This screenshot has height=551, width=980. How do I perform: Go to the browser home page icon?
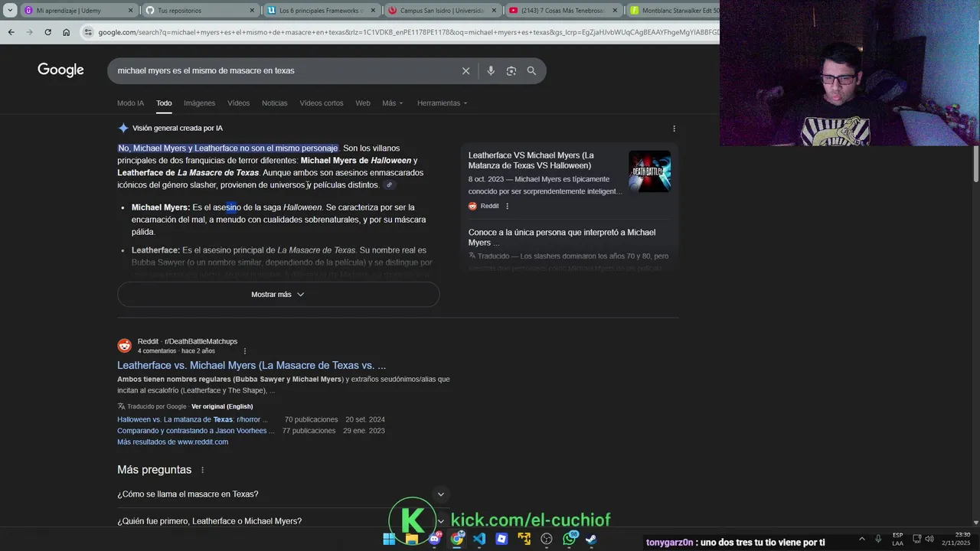click(67, 32)
